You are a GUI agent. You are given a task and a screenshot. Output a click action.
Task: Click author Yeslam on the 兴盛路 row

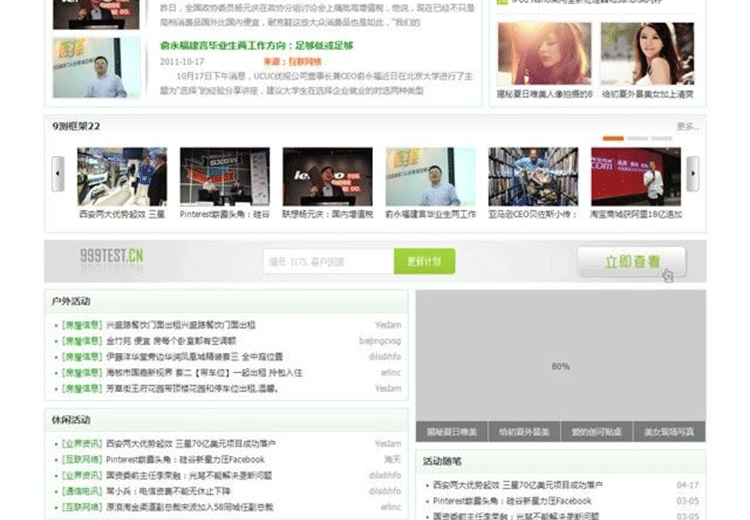point(388,325)
